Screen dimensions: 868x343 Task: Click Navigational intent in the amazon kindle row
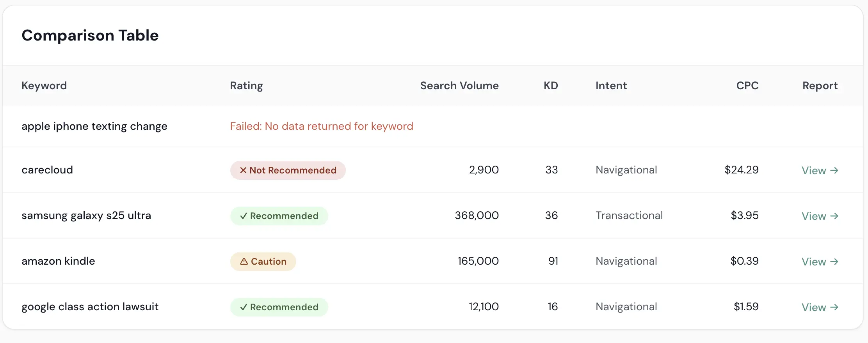click(626, 261)
